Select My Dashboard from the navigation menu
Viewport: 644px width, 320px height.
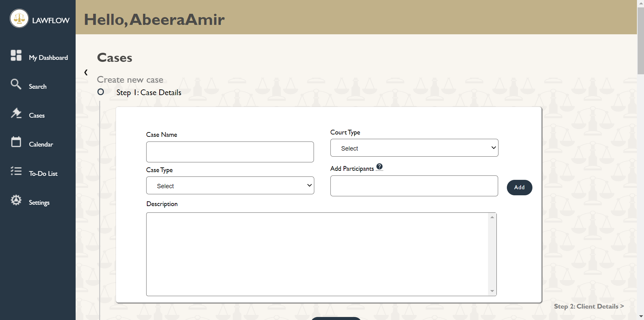point(48,57)
